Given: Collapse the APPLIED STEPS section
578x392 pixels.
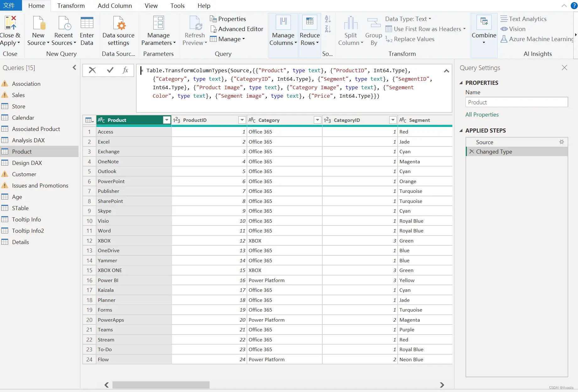Looking at the screenshot, I should click(461, 131).
